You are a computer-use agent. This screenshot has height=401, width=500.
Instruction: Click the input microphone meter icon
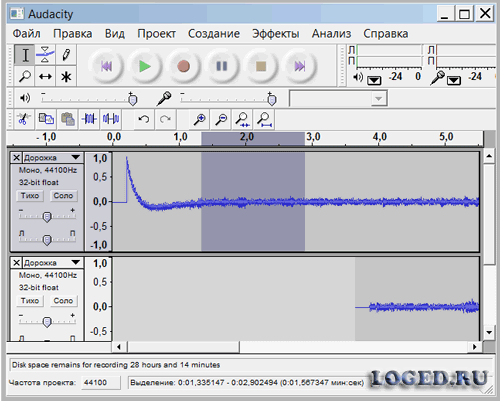tap(437, 78)
